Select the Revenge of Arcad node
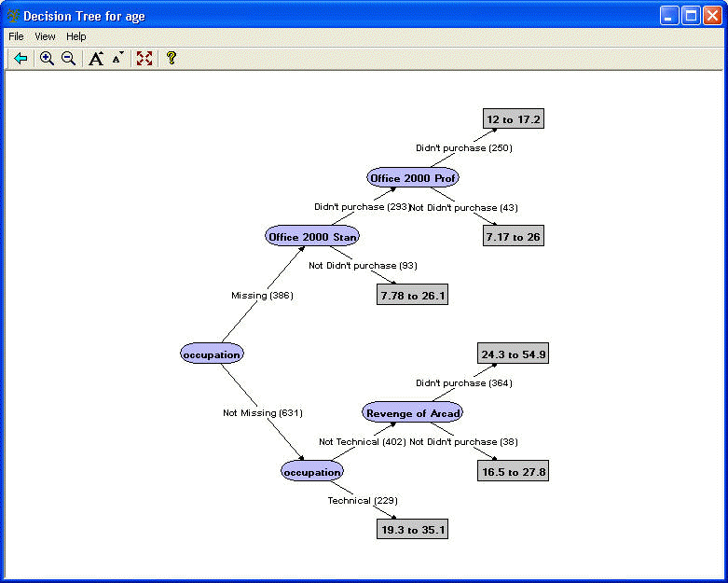 (x=413, y=412)
